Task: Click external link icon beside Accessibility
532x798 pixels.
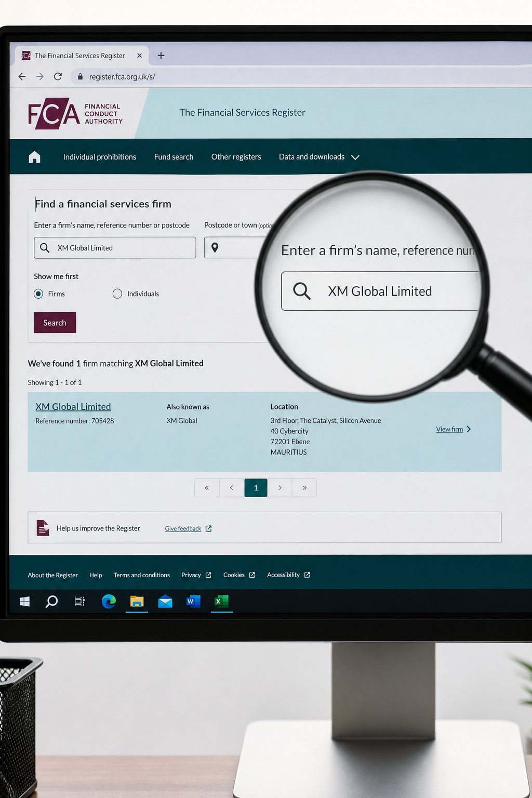Action: click(x=307, y=575)
